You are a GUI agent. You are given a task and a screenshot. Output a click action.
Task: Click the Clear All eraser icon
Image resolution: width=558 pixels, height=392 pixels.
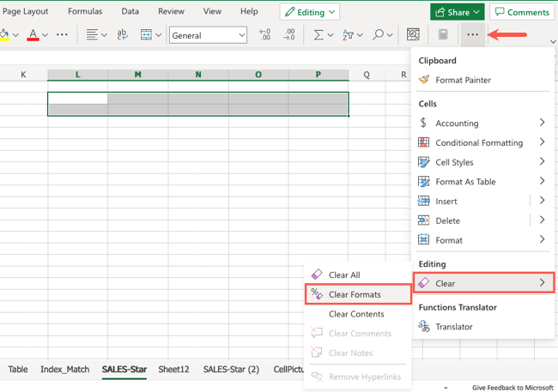click(317, 274)
